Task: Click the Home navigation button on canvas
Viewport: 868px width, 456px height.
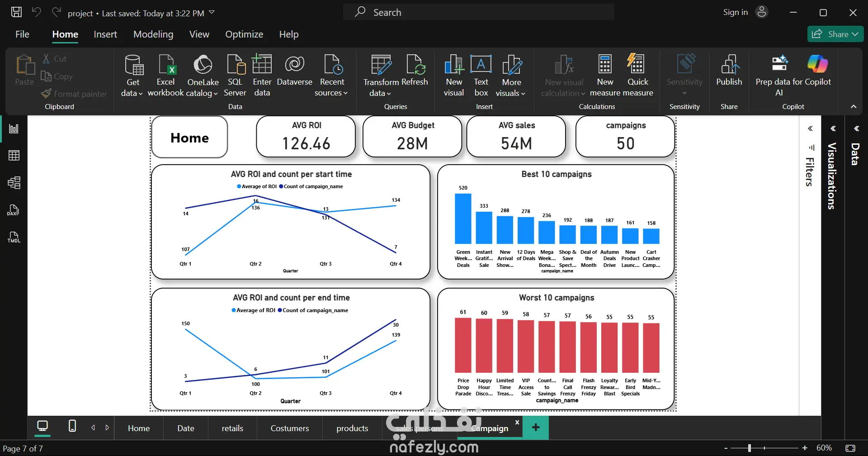Action: [190, 138]
